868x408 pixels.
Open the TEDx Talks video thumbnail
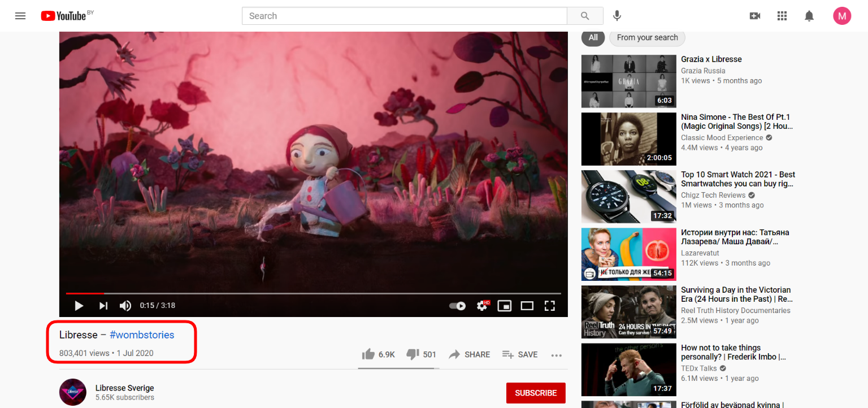pyautogui.click(x=629, y=370)
